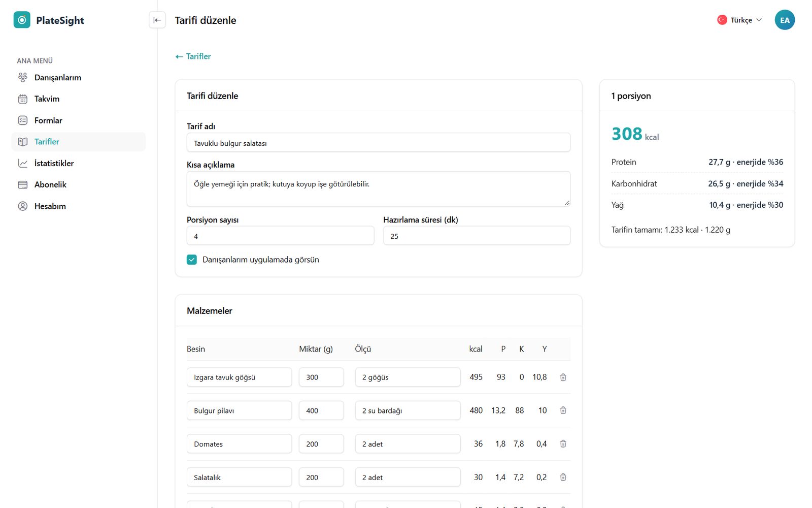The image size is (812, 508).
Task: Click the Porsiyon sayısı field
Action: (x=280, y=236)
